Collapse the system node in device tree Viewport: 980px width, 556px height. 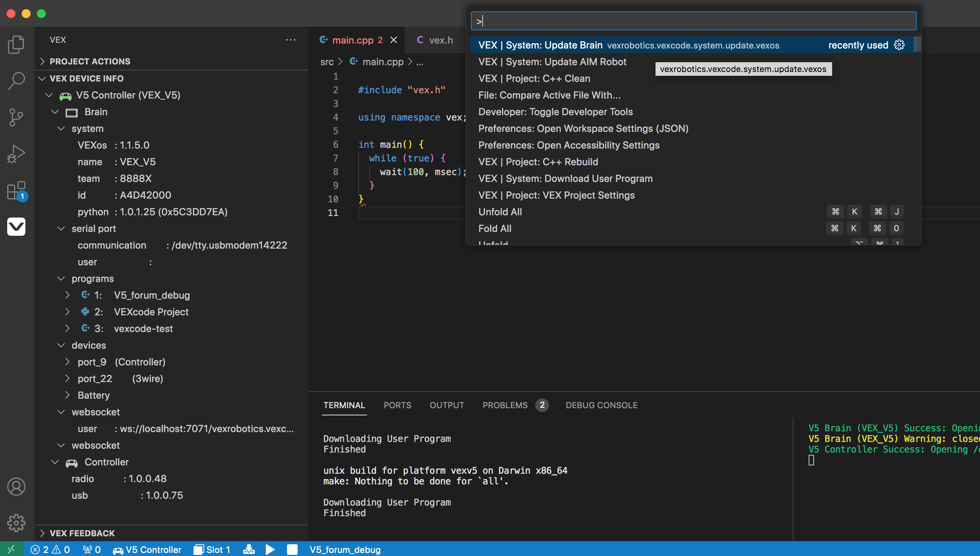tap(61, 128)
